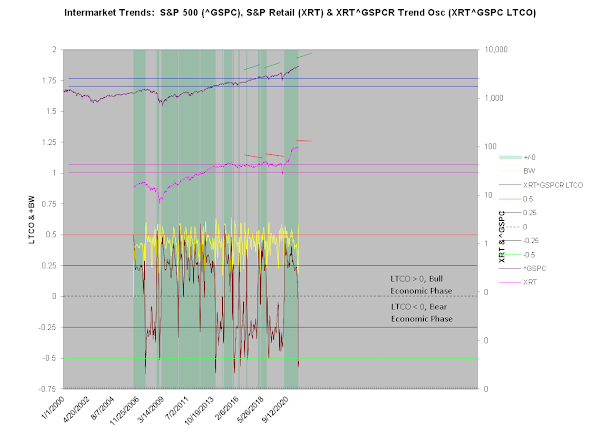Click the Intermarket Trends chart title
Viewport: 600px width, 435px height.
coord(300,13)
